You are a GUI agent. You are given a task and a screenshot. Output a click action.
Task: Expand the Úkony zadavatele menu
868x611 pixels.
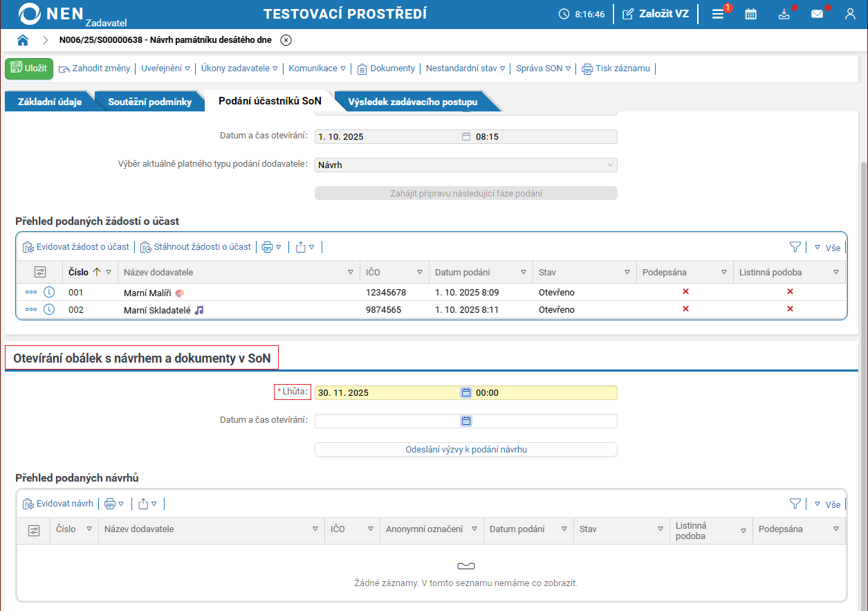point(239,69)
